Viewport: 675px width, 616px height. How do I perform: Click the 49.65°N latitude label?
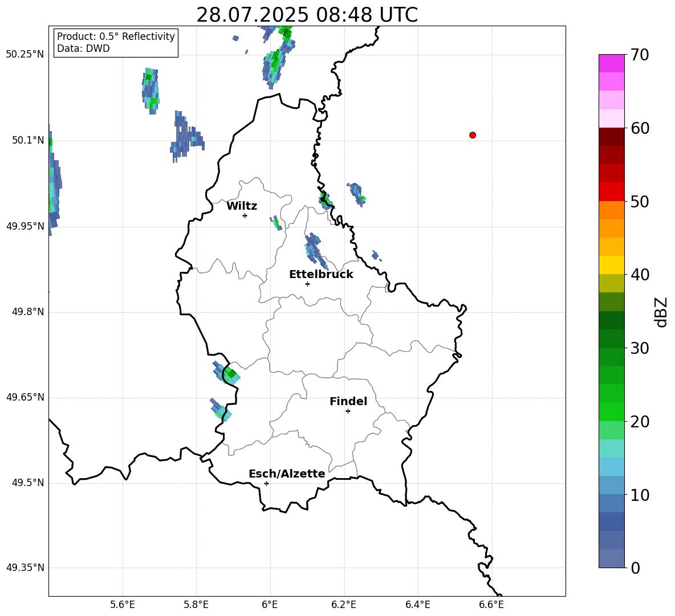(25, 397)
